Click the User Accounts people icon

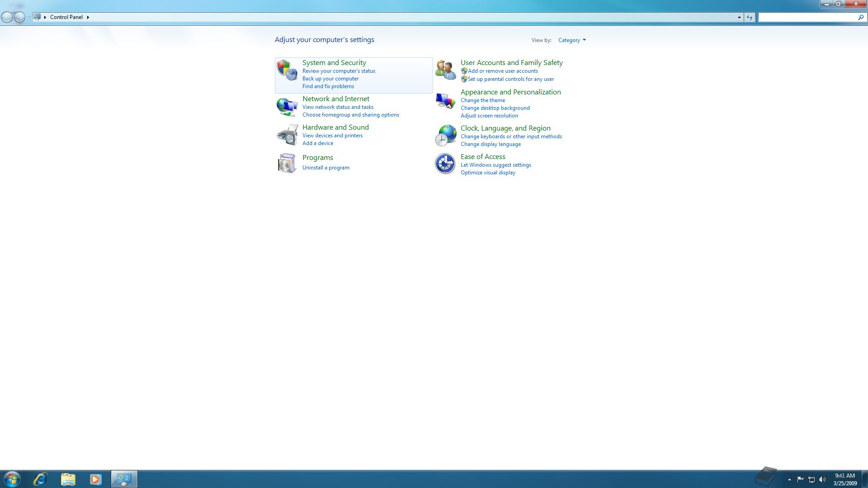point(445,70)
